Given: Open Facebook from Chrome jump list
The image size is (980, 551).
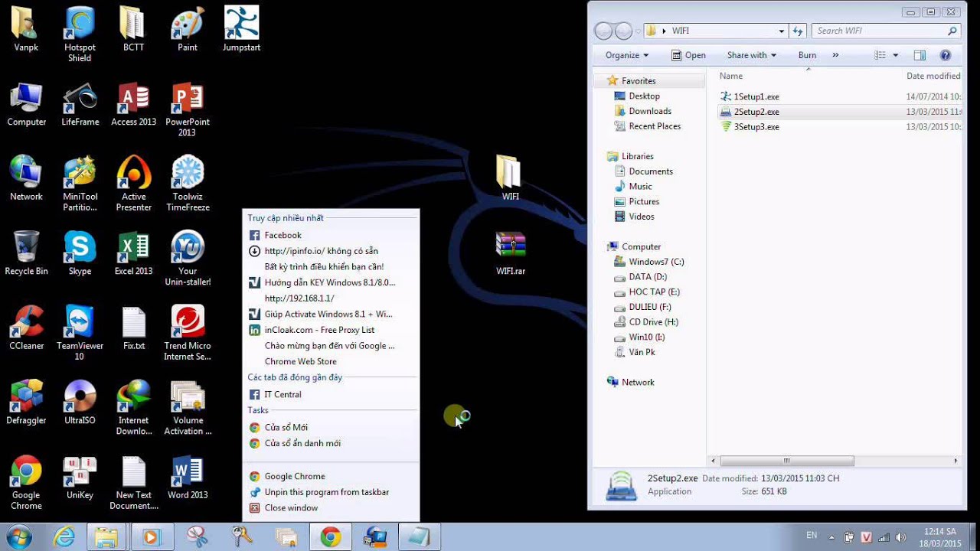Looking at the screenshot, I should point(331,235).
